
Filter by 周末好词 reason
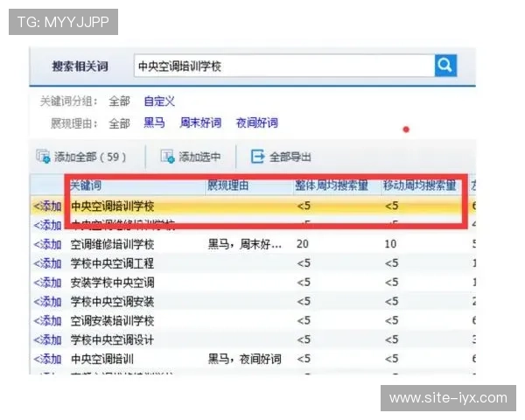coord(200,122)
